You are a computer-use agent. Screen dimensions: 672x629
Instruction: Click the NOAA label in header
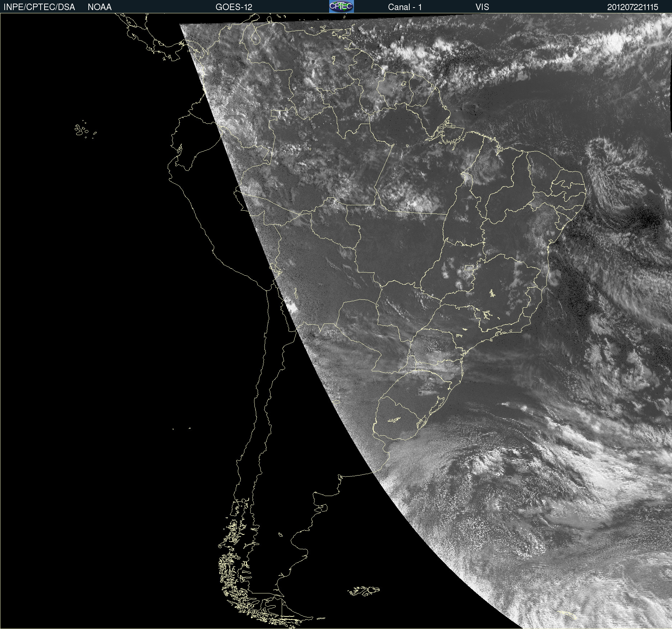point(100,7)
